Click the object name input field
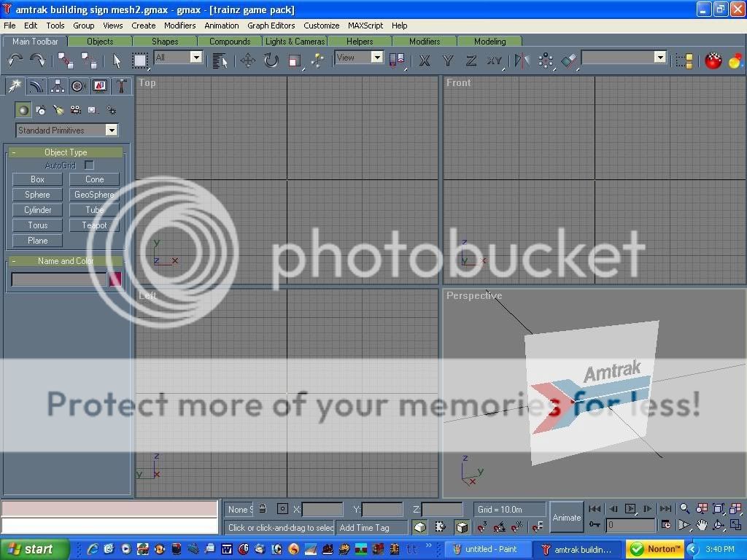The width and height of the screenshot is (747, 560). [58, 279]
